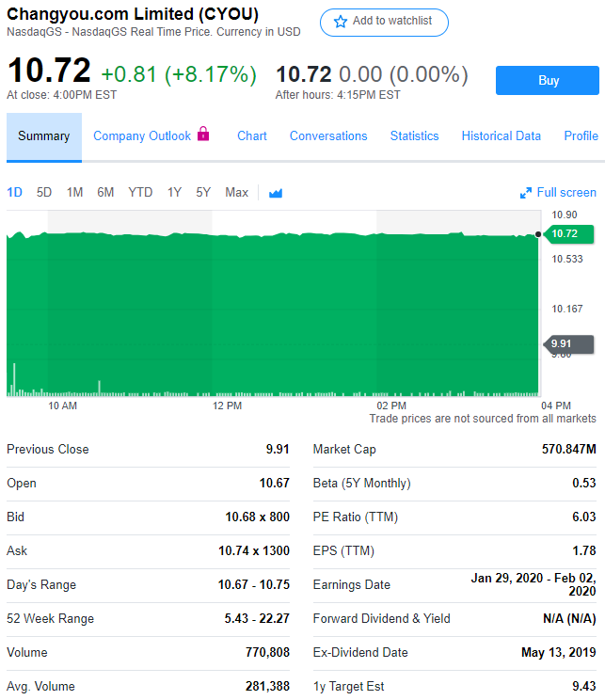Click the 10.167 label on price axis
Screen dimensions: 605x700
567,309
